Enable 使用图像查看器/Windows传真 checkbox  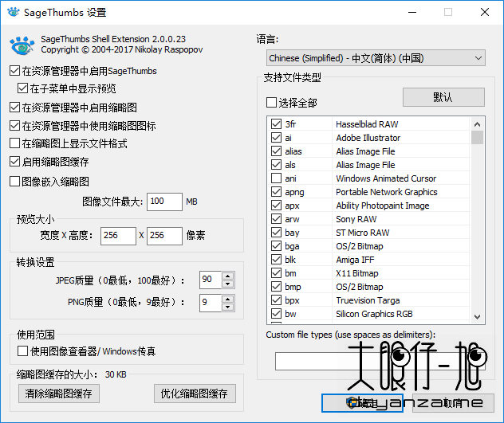(x=22, y=351)
